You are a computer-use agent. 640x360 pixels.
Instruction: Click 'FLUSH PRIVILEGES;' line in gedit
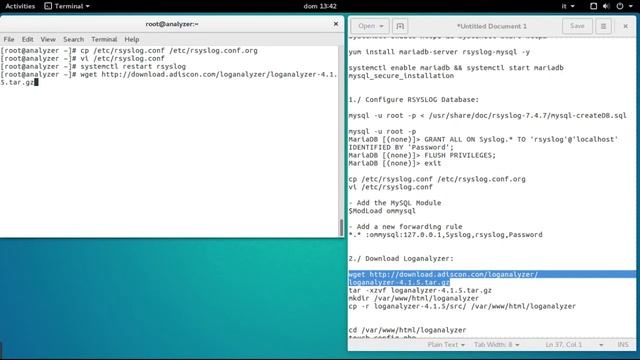422,155
